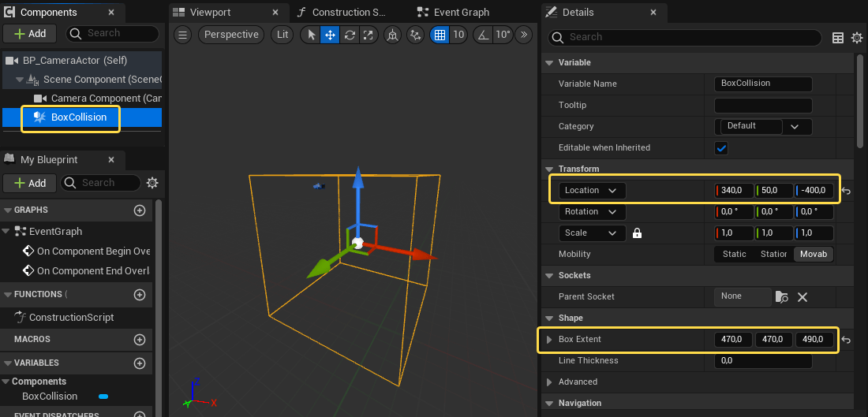Expand hidden viewport toolbar items chevron
The width and height of the screenshot is (868, 417).
524,35
